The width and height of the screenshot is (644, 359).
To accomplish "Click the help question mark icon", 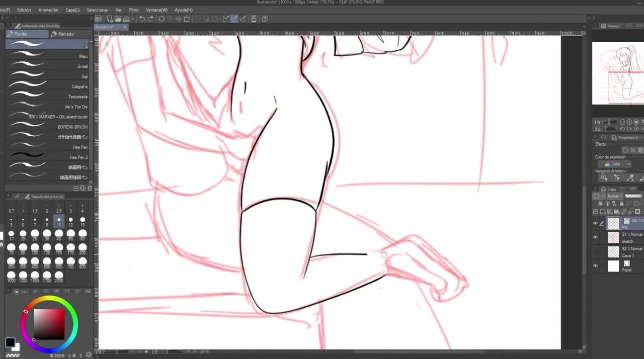I will [x=265, y=19].
